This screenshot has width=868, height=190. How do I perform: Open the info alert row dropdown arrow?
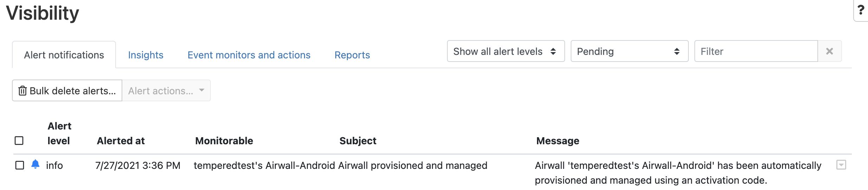tap(841, 165)
